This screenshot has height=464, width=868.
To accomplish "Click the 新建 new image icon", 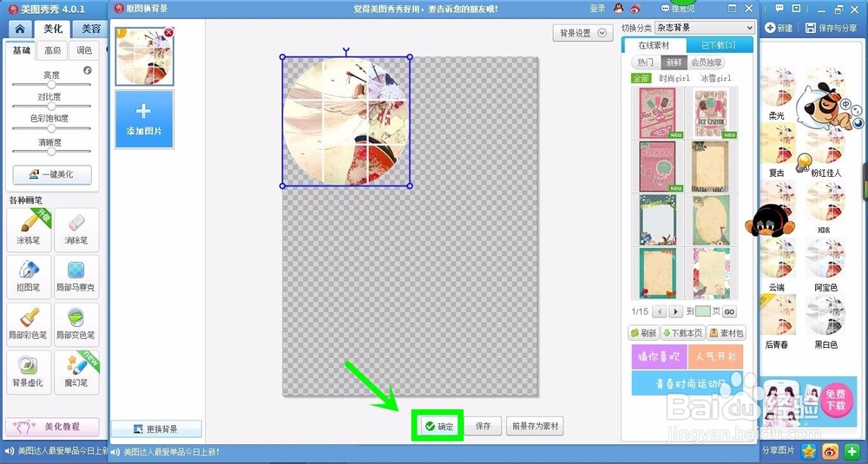I will tap(779, 28).
